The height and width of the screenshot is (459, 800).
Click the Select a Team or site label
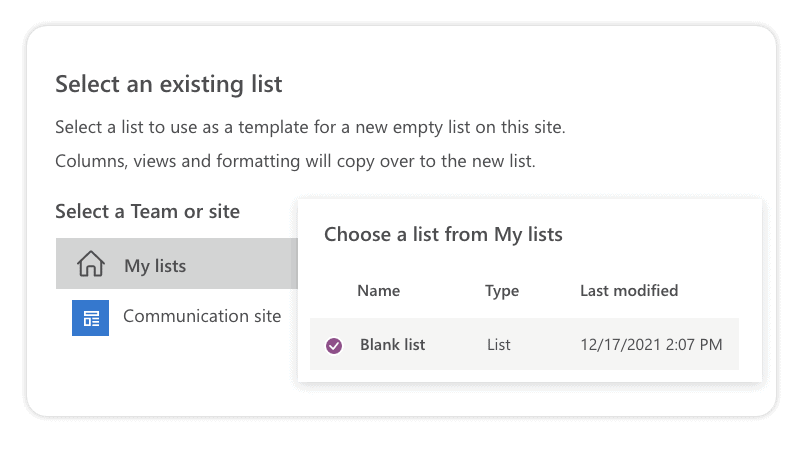(x=147, y=211)
